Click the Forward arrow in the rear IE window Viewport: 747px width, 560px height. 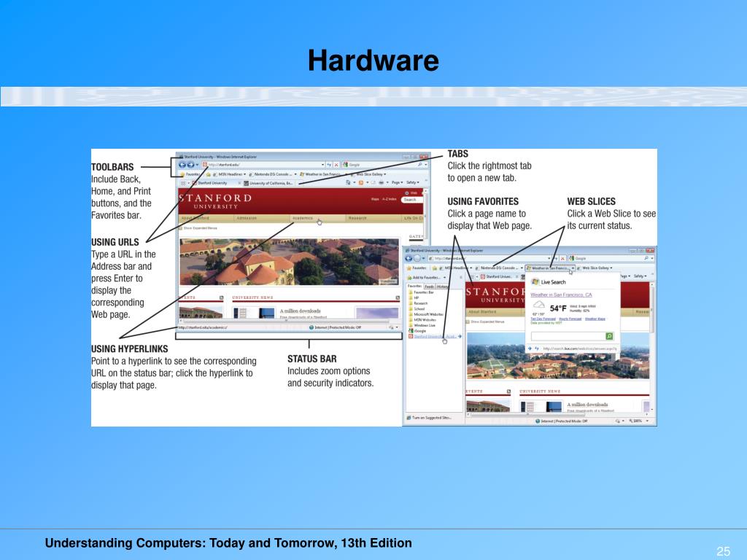click(x=190, y=165)
